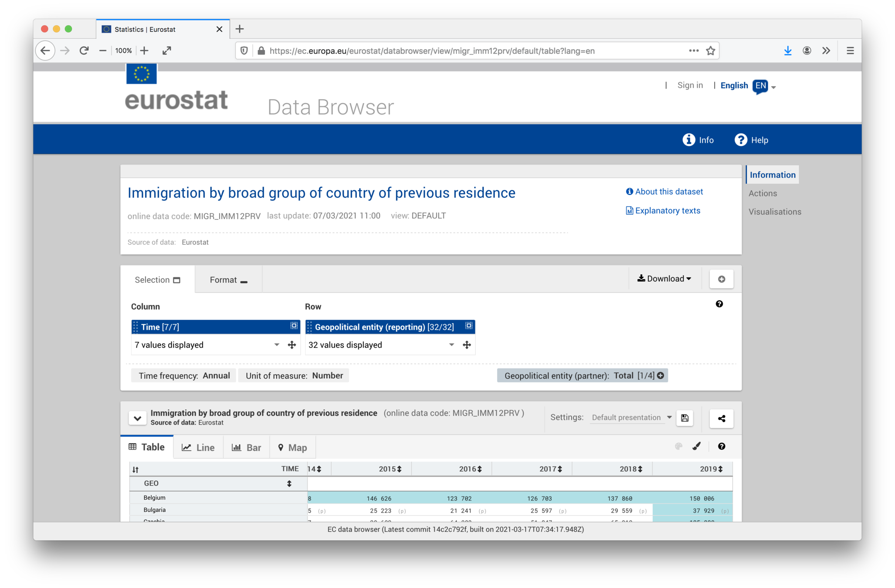Expand the 7 values displayed dropdown
The width and height of the screenshot is (895, 588).
276,345
